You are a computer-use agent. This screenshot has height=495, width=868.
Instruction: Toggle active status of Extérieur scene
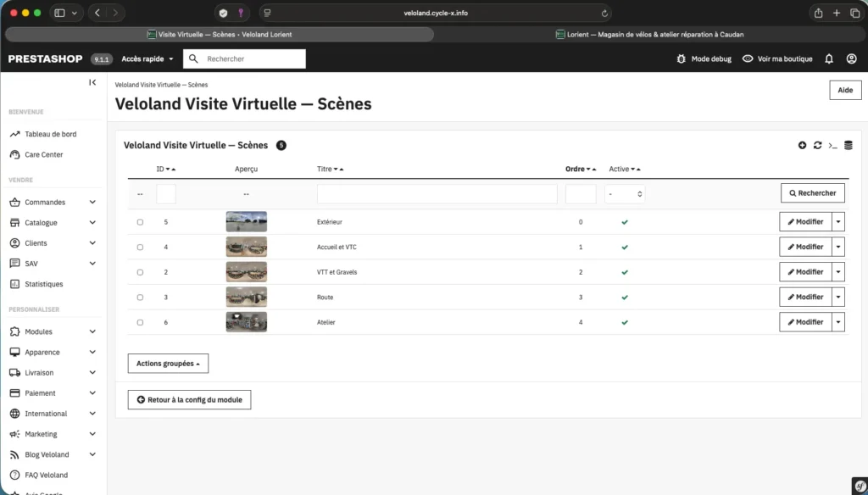pyautogui.click(x=625, y=222)
